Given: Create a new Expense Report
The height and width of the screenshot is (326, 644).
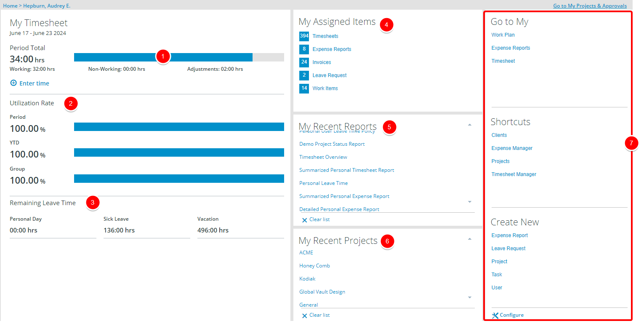Looking at the screenshot, I should (x=509, y=235).
